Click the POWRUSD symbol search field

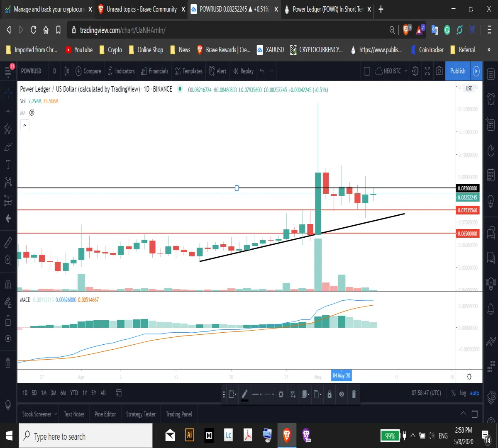32,71
